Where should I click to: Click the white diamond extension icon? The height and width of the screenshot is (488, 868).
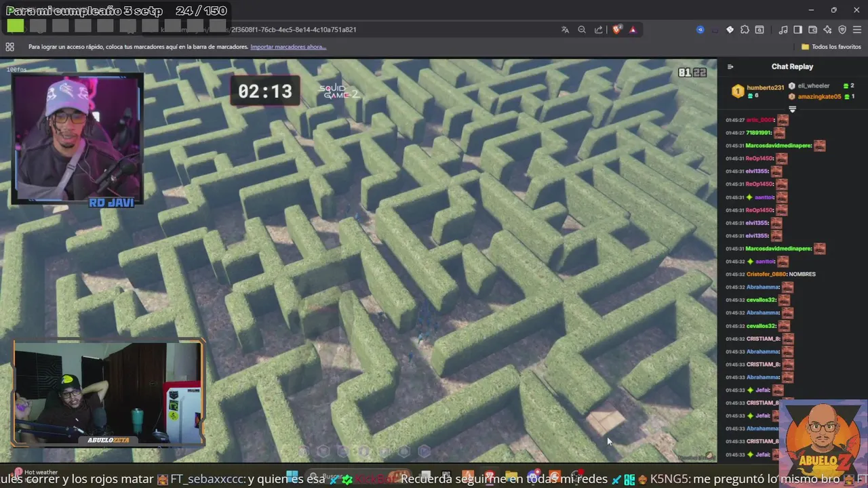click(x=730, y=30)
